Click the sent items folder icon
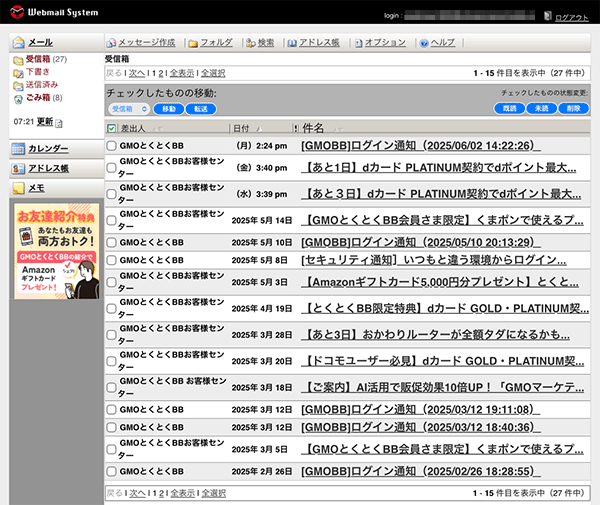The height and width of the screenshot is (505, 600). [x=18, y=85]
